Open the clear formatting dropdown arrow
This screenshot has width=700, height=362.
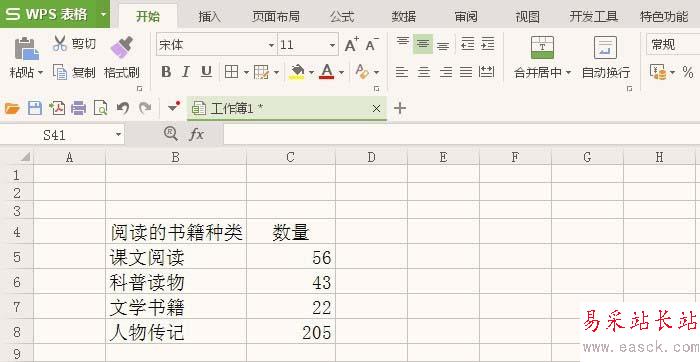[x=376, y=72]
